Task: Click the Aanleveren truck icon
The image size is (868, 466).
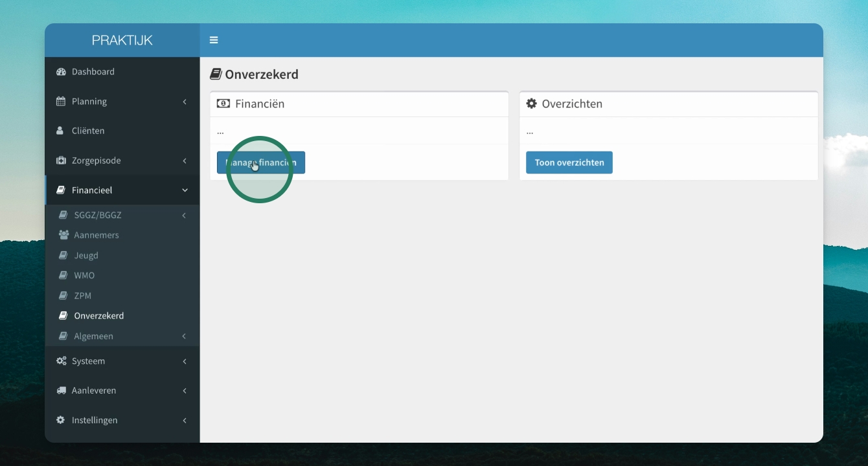Action: click(62, 390)
